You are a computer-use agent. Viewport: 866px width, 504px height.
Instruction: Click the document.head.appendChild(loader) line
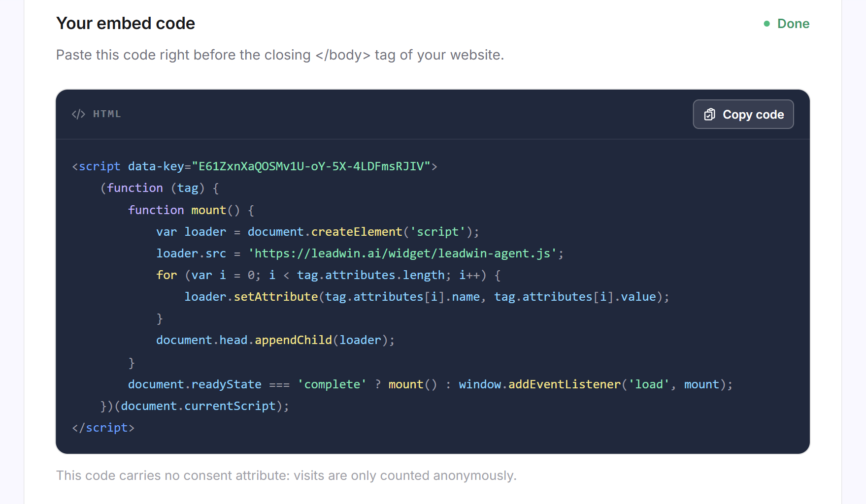[x=275, y=340]
